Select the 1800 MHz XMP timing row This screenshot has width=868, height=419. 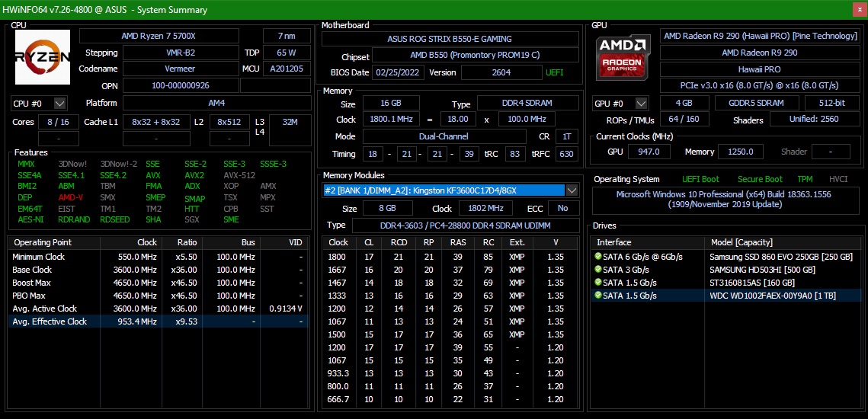(450, 257)
